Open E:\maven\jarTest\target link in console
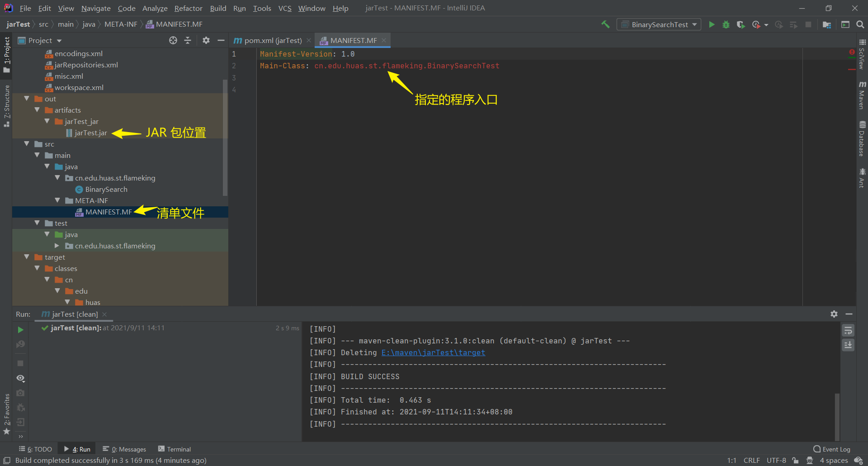Image resolution: width=868 pixels, height=466 pixels. (x=433, y=352)
